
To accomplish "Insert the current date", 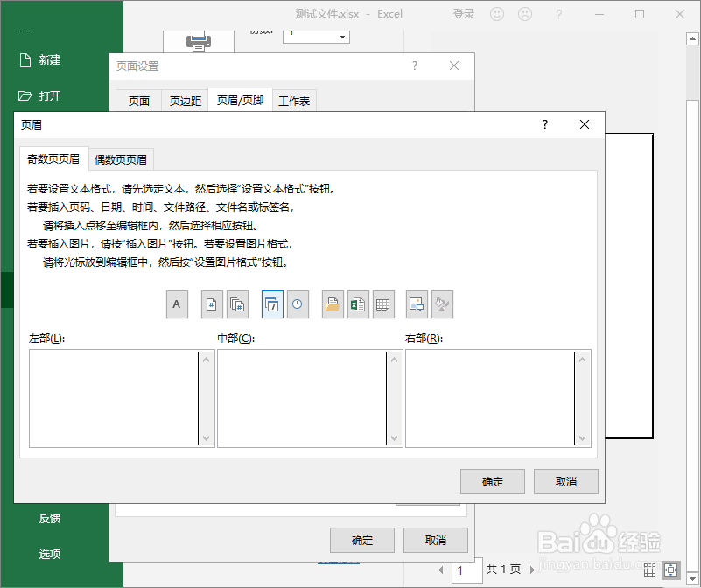I will pyautogui.click(x=272, y=304).
